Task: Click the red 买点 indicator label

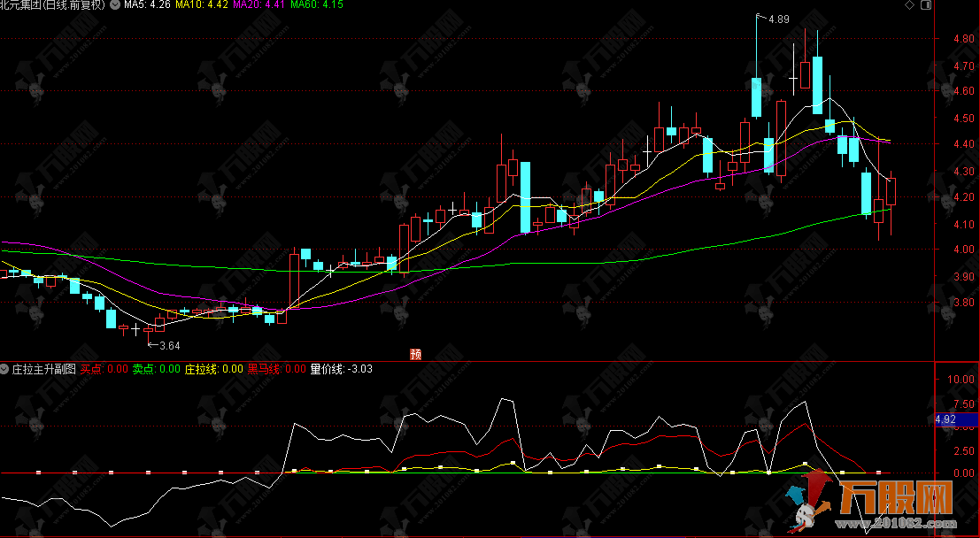Action: [104, 369]
